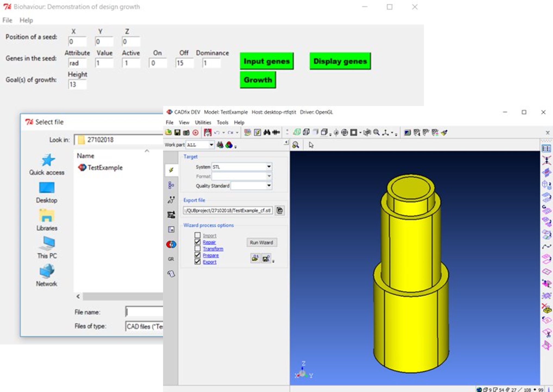Click the red record circle icon
The width and height of the screenshot is (553, 392).
195,133
